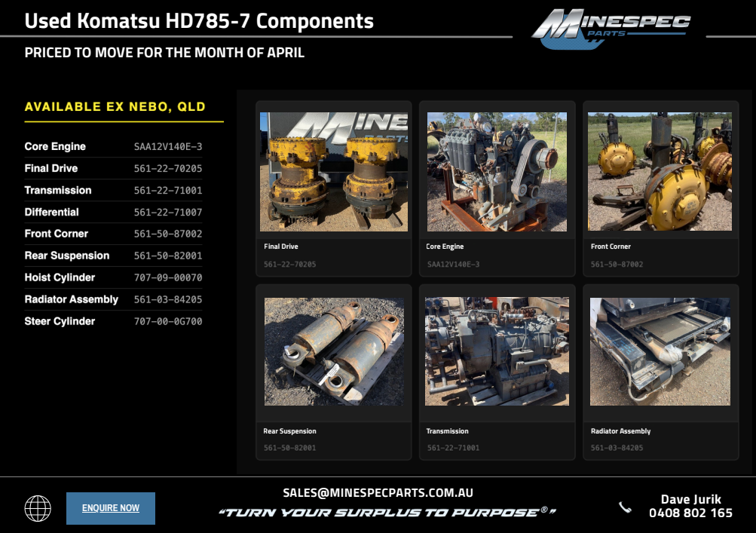Click Dave Jurik's phone number 0408 802 165

[x=693, y=512]
